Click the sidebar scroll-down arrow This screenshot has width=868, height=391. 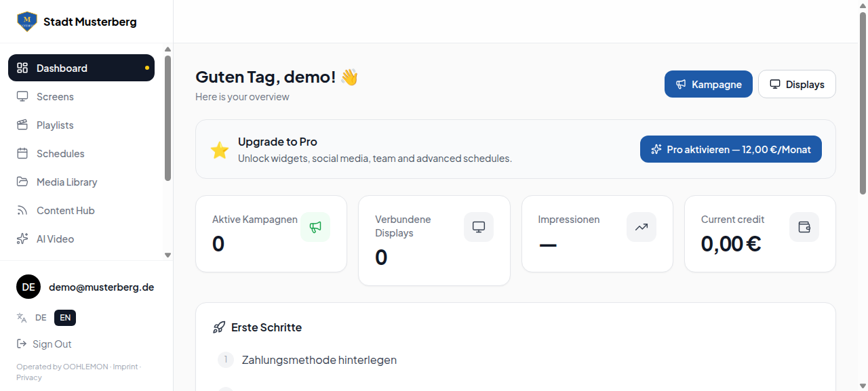167,255
